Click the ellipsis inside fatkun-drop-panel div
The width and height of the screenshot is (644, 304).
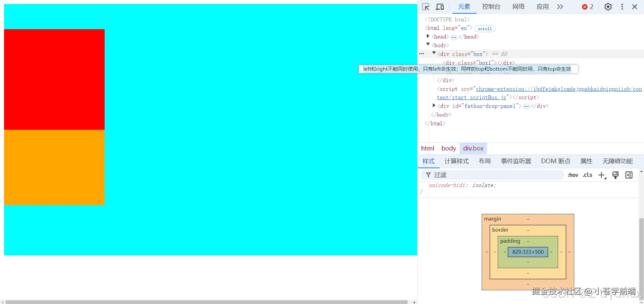pyautogui.click(x=526, y=107)
